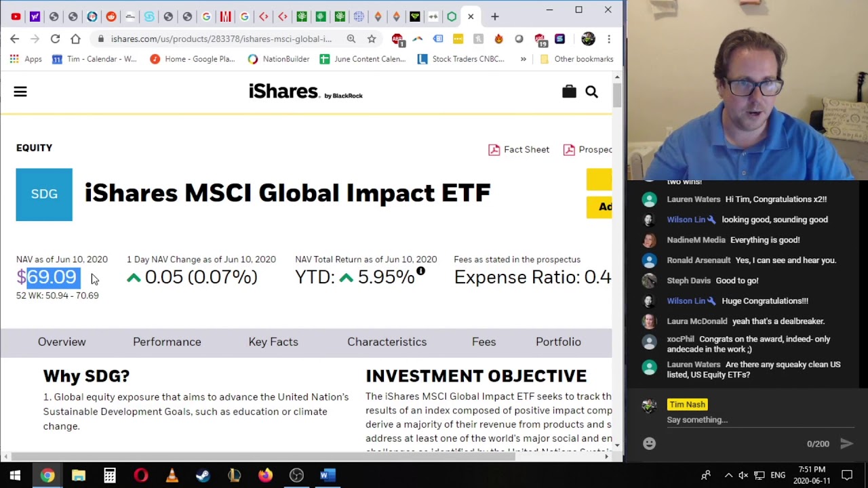This screenshot has height=488, width=868.
Task: Show more bookmarks chevron
Action: point(523,59)
